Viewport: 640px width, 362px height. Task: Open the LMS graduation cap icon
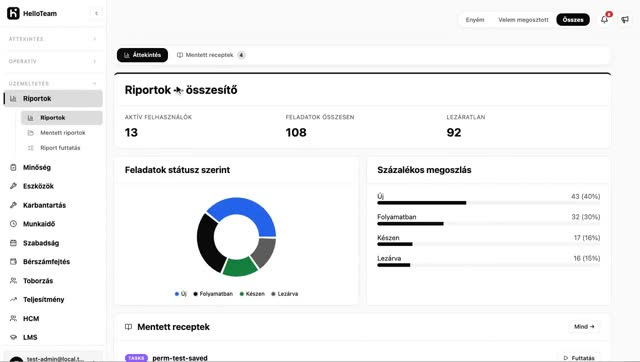click(x=13, y=337)
